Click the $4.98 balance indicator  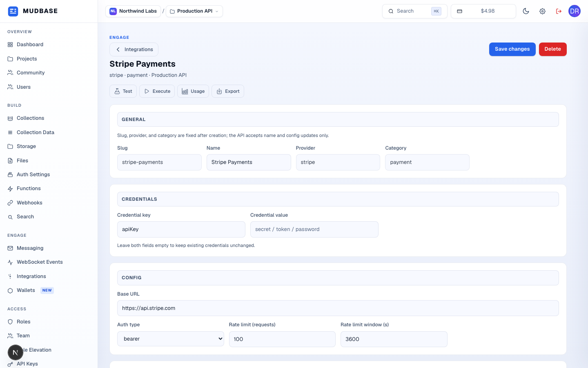click(483, 11)
